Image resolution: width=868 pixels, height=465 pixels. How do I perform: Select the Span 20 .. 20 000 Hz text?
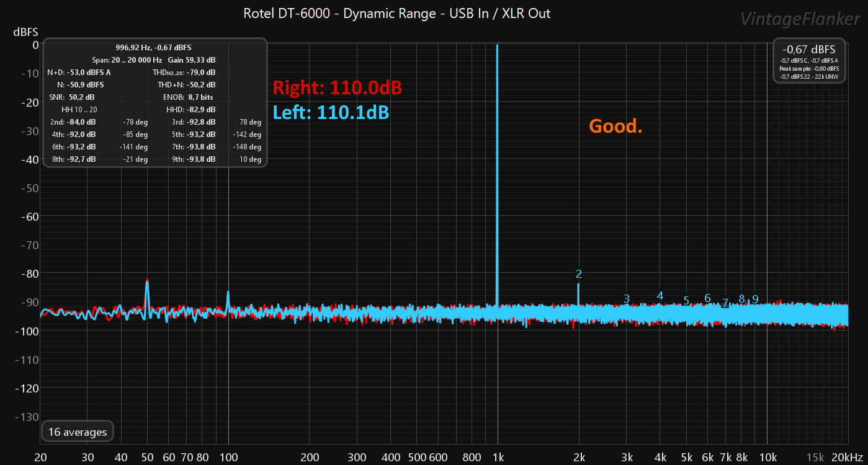pos(127,60)
